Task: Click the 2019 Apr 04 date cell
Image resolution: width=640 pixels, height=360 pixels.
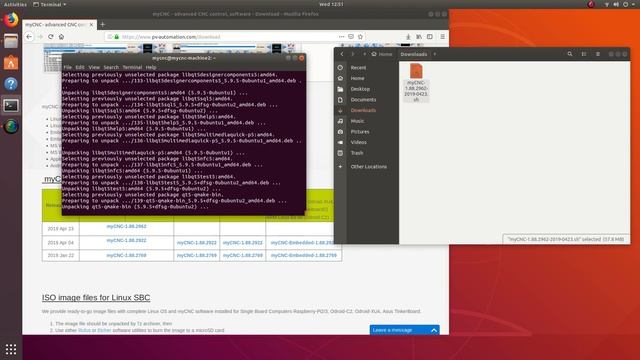Action: 60,242
